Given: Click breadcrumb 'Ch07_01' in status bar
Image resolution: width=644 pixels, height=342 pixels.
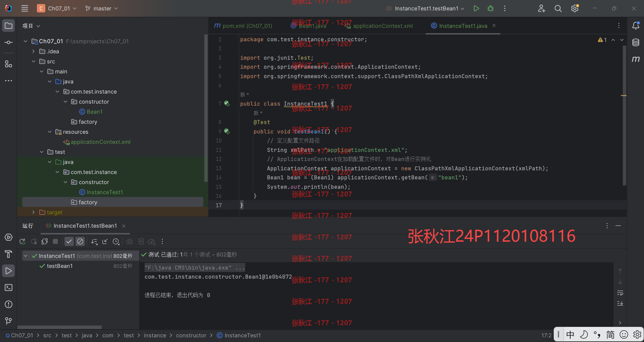Looking at the screenshot, I should coord(19,335).
